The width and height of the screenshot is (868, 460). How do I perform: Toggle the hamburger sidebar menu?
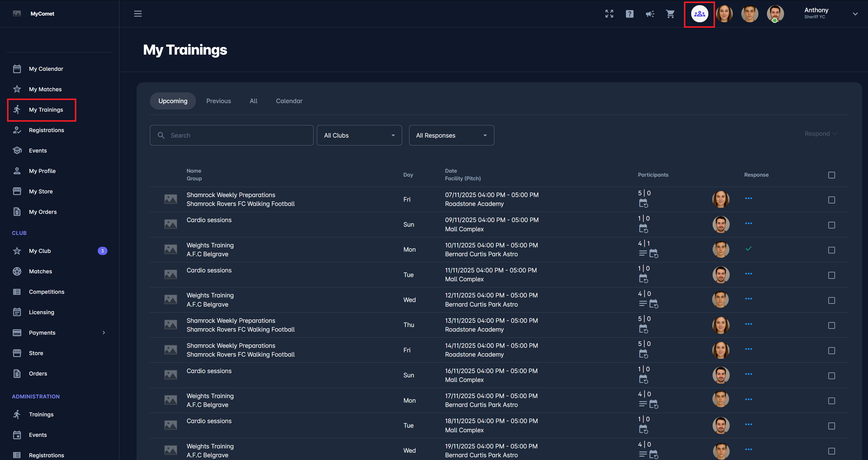tap(138, 14)
